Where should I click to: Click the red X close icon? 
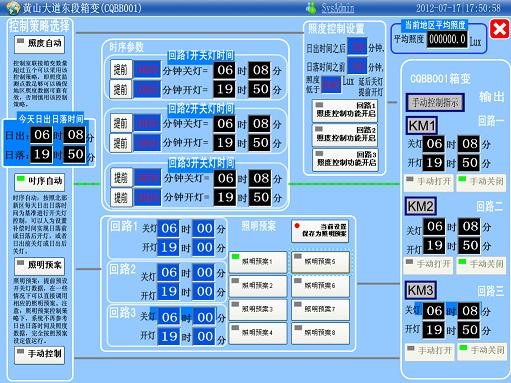pyautogui.click(x=499, y=29)
